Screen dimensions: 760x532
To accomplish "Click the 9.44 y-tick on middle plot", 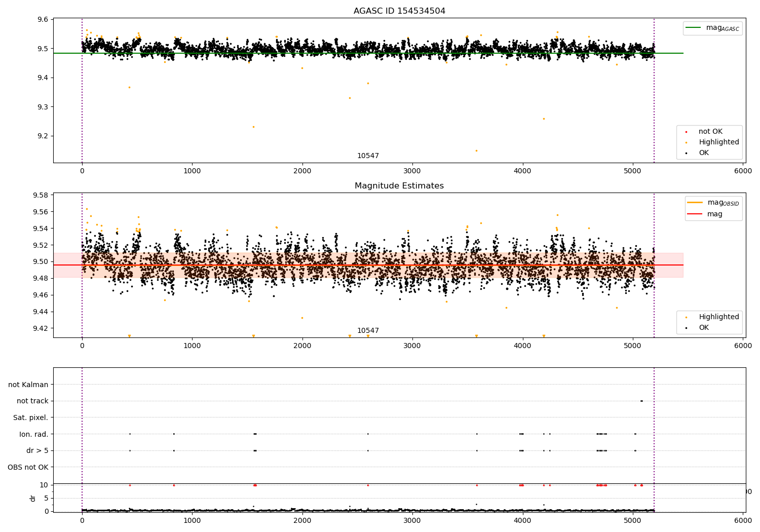I will point(41,312).
